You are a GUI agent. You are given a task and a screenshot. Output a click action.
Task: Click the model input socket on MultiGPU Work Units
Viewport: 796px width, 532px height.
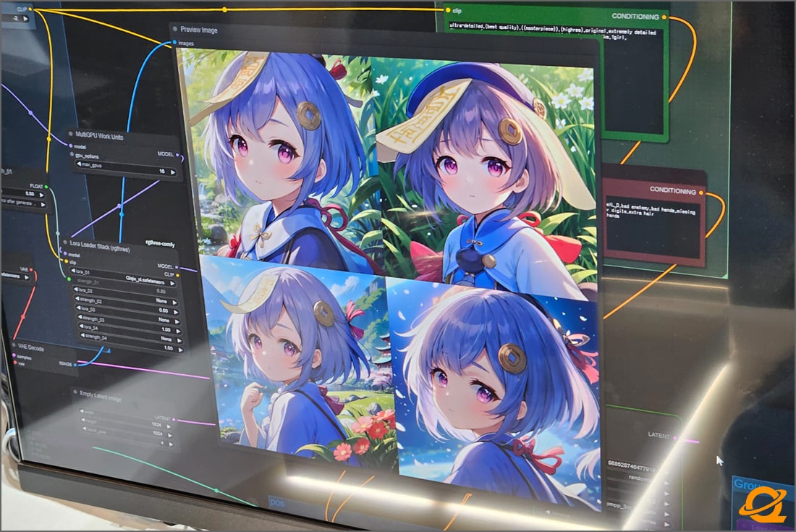tap(71, 146)
